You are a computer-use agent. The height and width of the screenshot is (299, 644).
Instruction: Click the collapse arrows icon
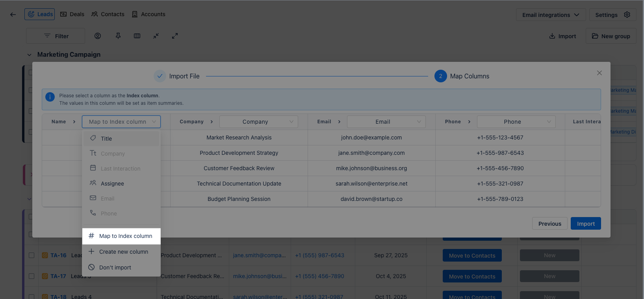click(156, 36)
